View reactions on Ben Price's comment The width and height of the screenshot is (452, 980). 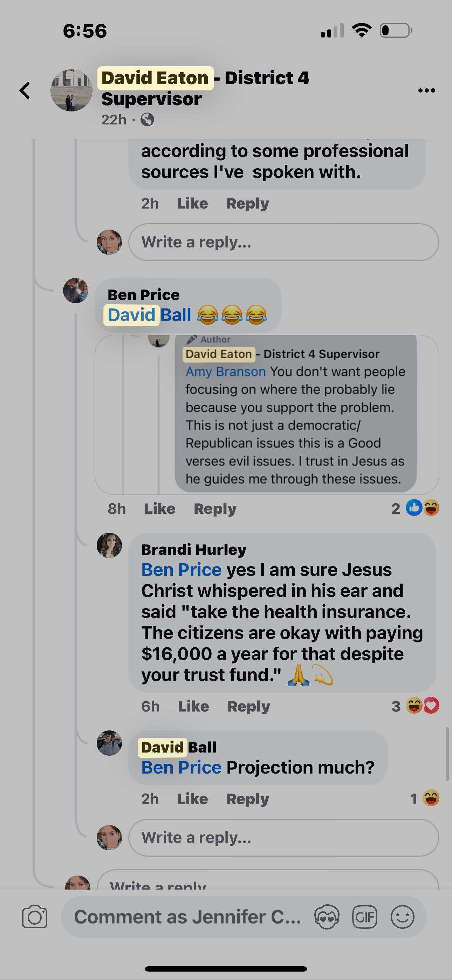tap(422, 508)
